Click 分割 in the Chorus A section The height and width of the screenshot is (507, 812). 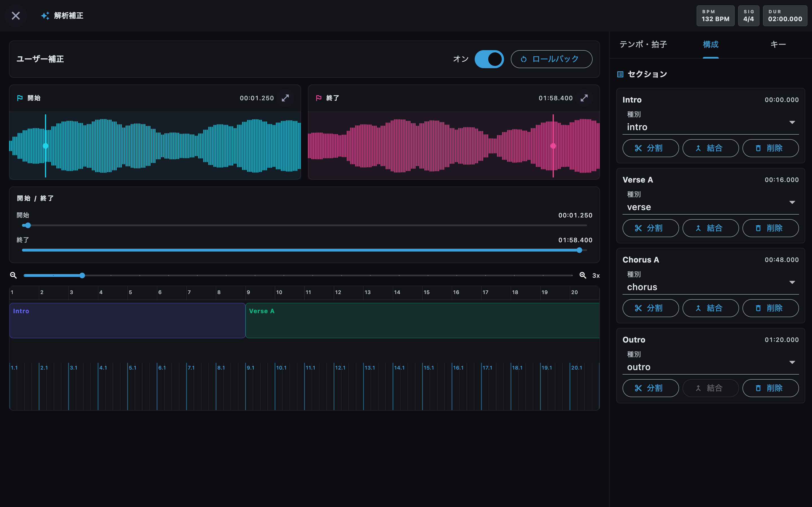point(650,308)
